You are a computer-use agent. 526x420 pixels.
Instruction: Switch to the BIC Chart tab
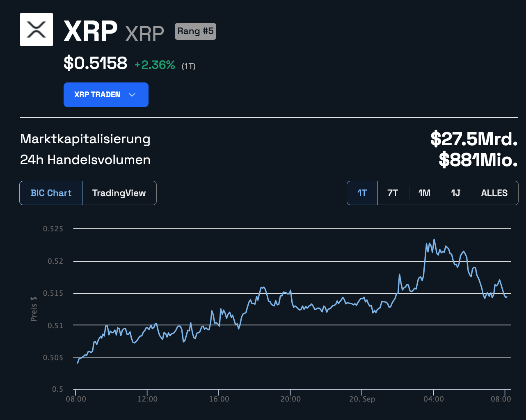coord(51,193)
